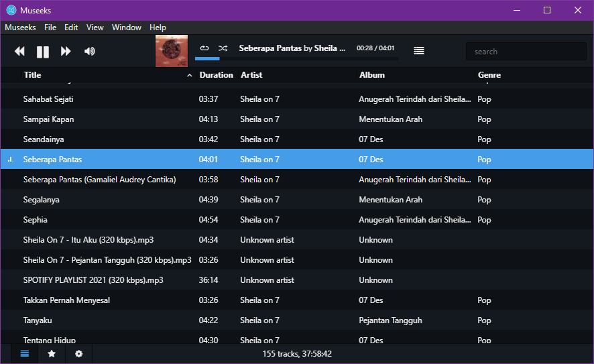Select Seberapa Pantas (Gamaliel Audrey Cantika)
Image resolution: width=594 pixels, height=364 pixels.
click(x=100, y=180)
